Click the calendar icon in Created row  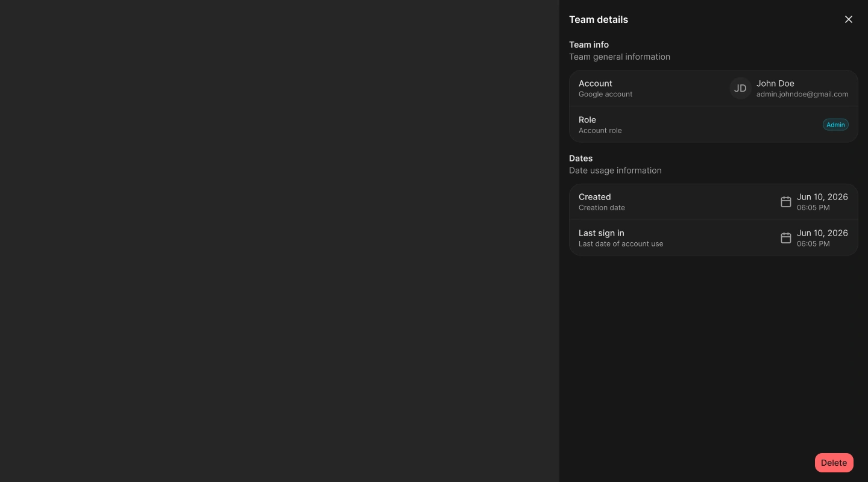pyautogui.click(x=786, y=202)
